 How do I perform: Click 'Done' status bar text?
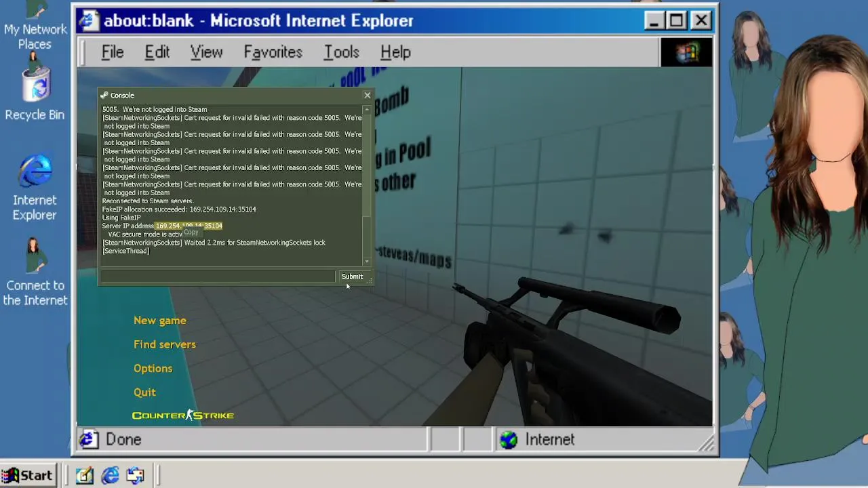123,440
